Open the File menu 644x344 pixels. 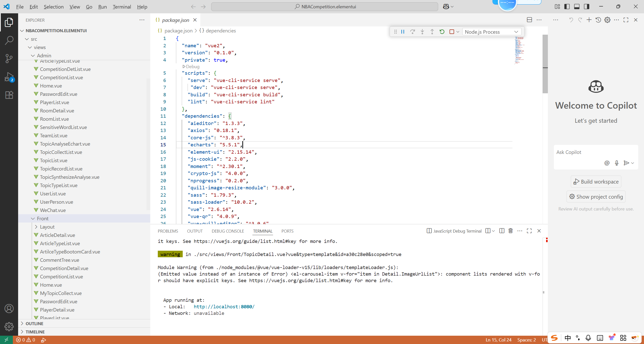click(20, 7)
